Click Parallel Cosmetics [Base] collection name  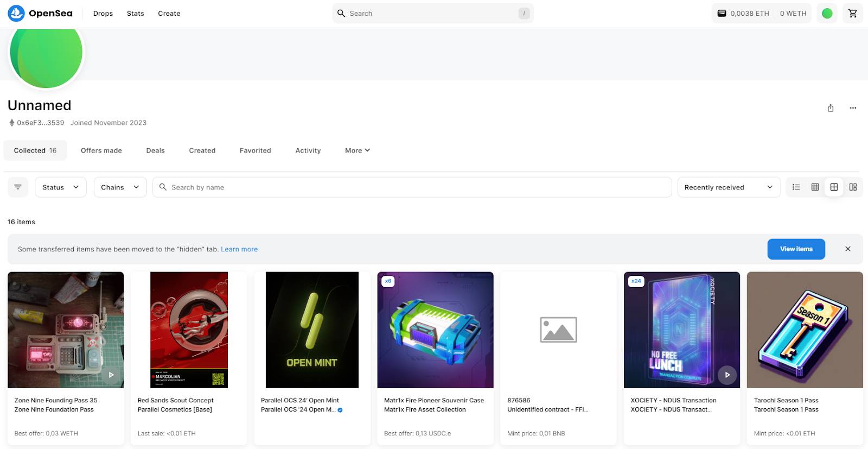point(175,410)
